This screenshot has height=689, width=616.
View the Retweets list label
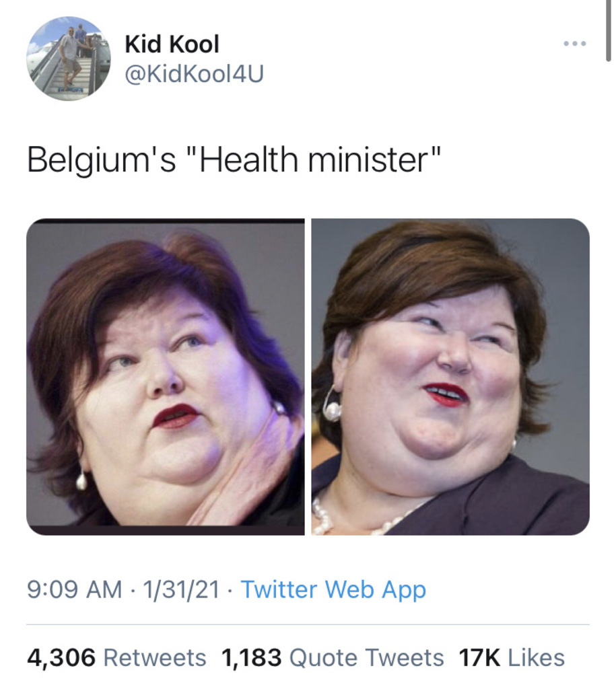(x=155, y=658)
